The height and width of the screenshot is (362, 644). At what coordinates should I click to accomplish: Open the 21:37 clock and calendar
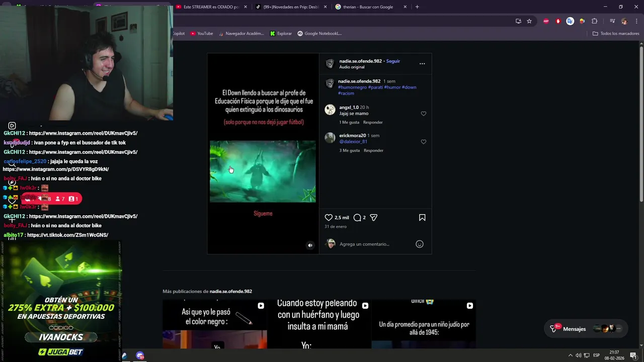click(614, 355)
